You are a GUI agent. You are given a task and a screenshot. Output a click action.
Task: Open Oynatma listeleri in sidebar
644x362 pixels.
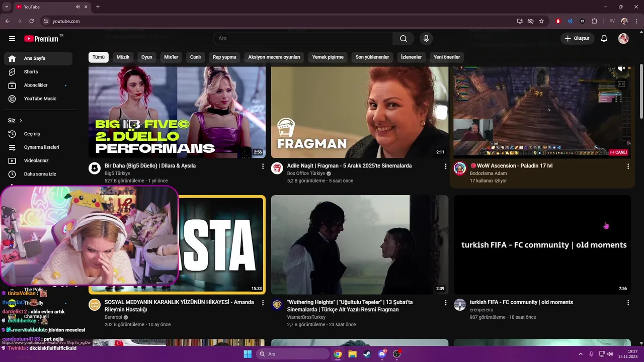tap(38, 147)
